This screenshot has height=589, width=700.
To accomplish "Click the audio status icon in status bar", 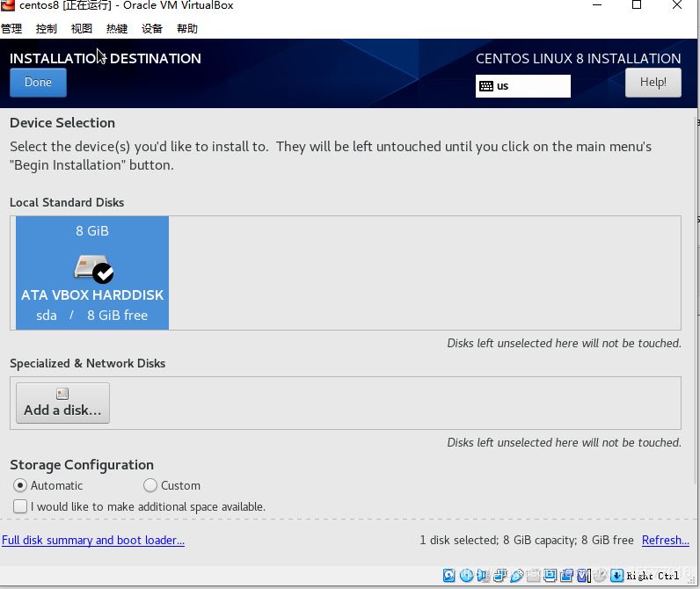I will [x=482, y=576].
